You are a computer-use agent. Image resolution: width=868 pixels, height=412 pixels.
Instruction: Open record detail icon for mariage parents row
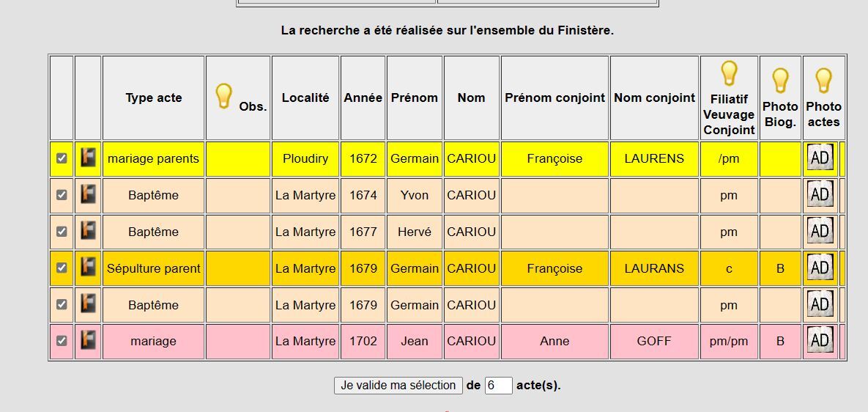(88, 158)
